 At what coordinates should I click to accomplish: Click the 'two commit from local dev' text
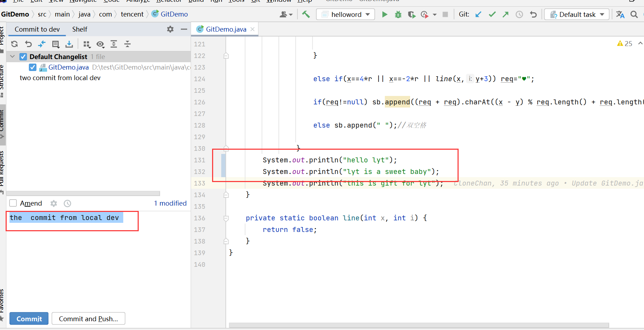point(60,78)
